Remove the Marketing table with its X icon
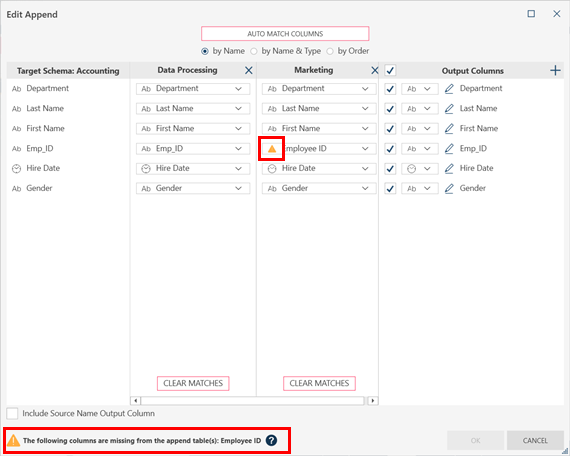The width and height of the screenshot is (570, 456). click(x=374, y=70)
